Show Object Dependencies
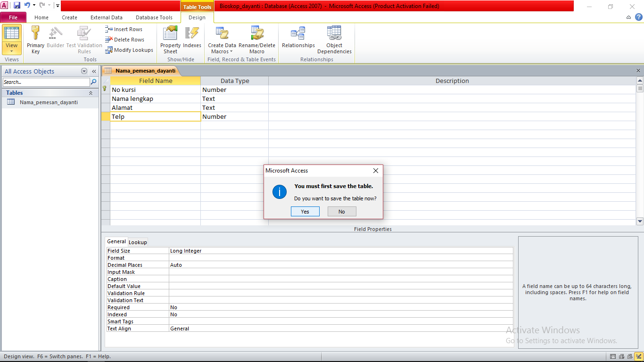The height and width of the screenshot is (362, 644). 334,40
